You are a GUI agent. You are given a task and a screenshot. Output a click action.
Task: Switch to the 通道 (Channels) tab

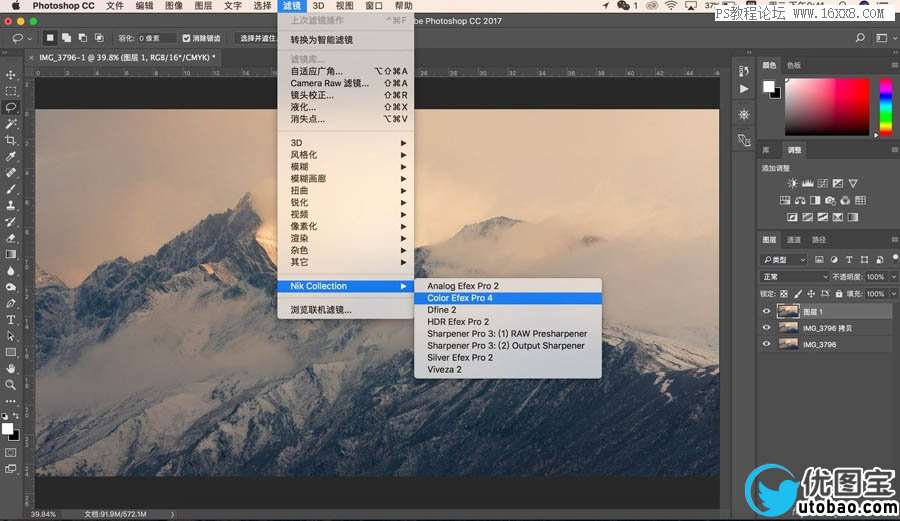[x=794, y=240]
